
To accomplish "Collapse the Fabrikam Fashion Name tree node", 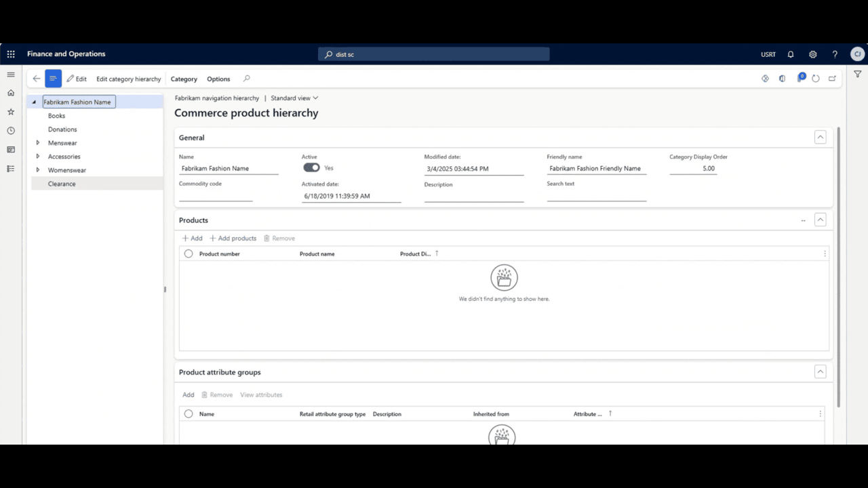I will (x=35, y=102).
